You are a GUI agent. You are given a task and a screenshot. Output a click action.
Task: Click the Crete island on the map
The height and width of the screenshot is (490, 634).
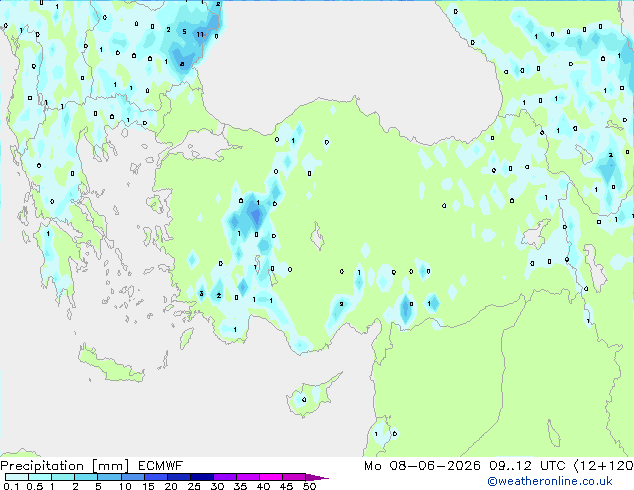coord(111,364)
